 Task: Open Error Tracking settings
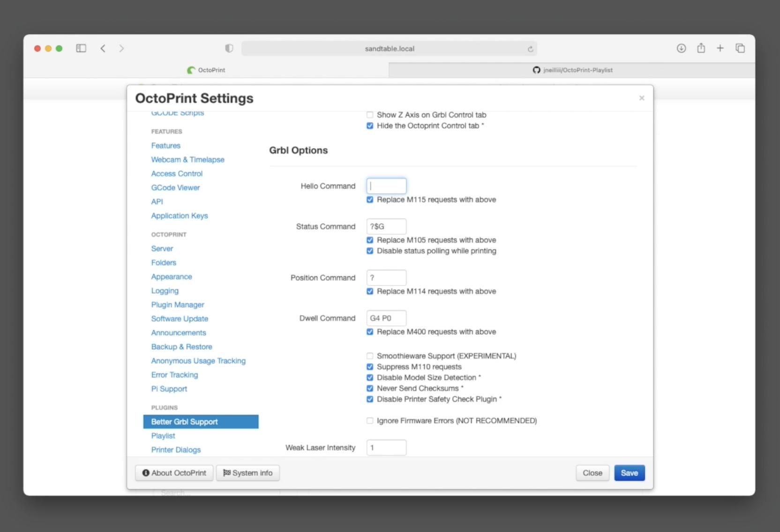[x=174, y=375]
